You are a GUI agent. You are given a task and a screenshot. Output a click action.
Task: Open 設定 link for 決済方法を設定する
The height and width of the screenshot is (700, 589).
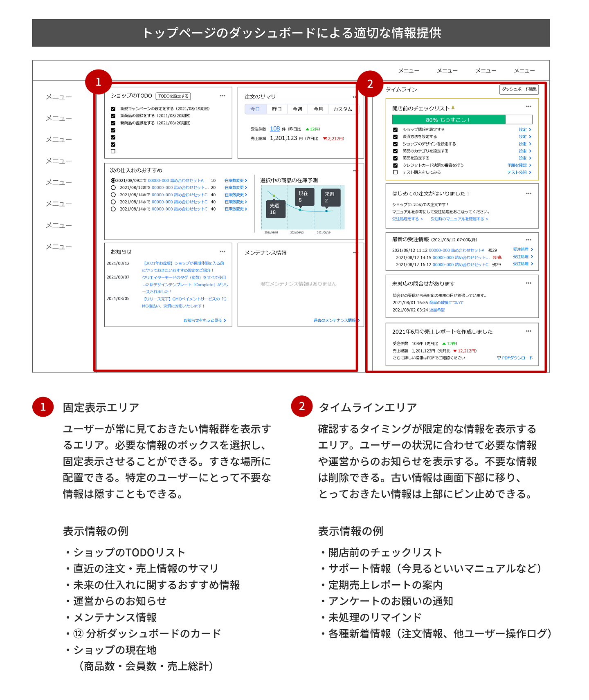point(525,137)
